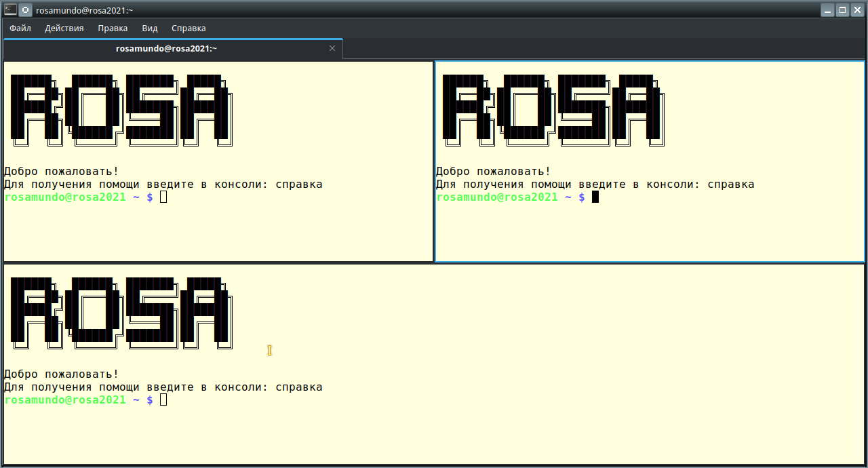The image size is (868, 468).
Task: Click the window title rosamundo@rosa2021:~
Action: pos(85,11)
